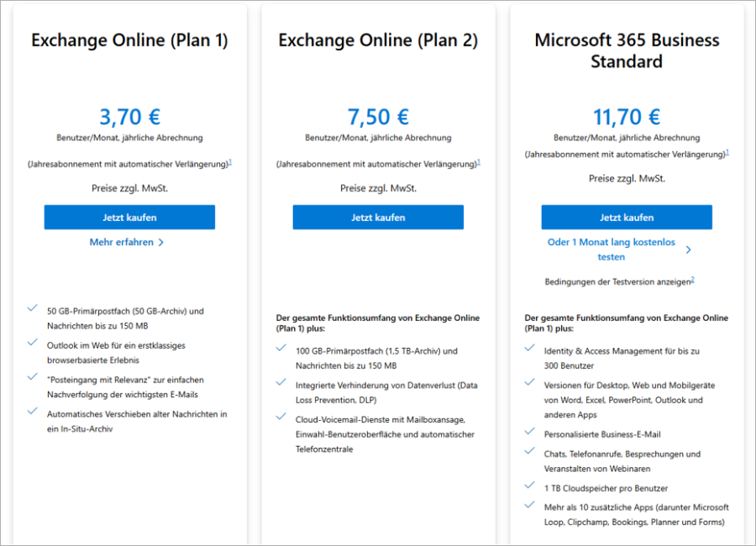Click checkmark beside "Cloud-Voicemail-Dienste" feature
756x546 pixels.
281,416
